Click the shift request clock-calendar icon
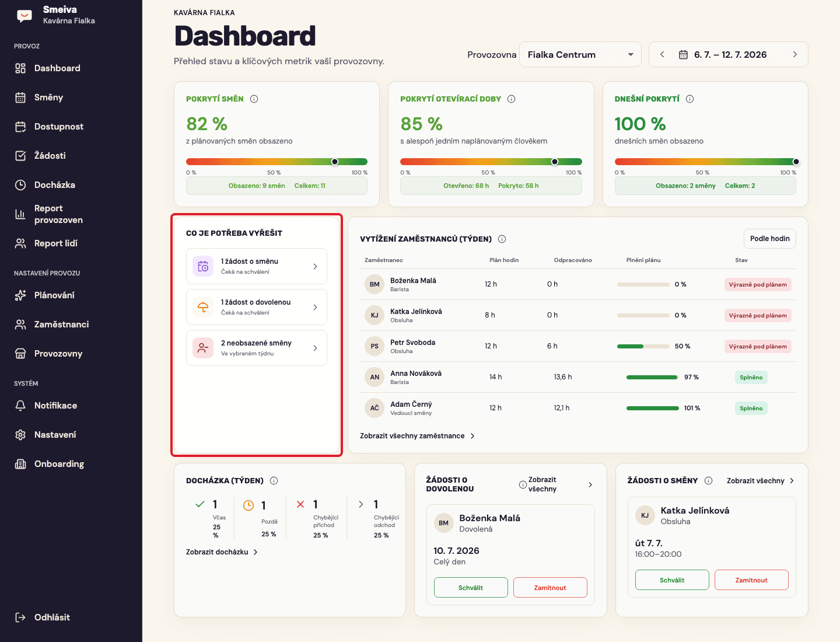The image size is (840, 642). tap(203, 266)
